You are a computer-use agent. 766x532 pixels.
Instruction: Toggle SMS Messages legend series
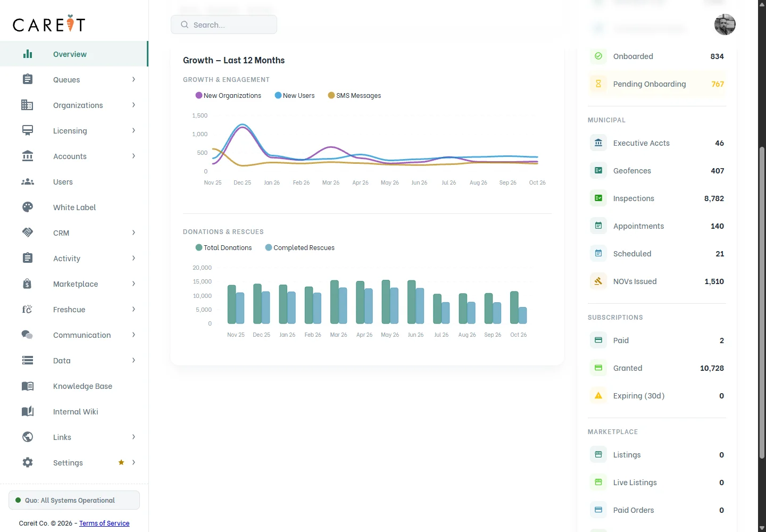[x=354, y=95]
